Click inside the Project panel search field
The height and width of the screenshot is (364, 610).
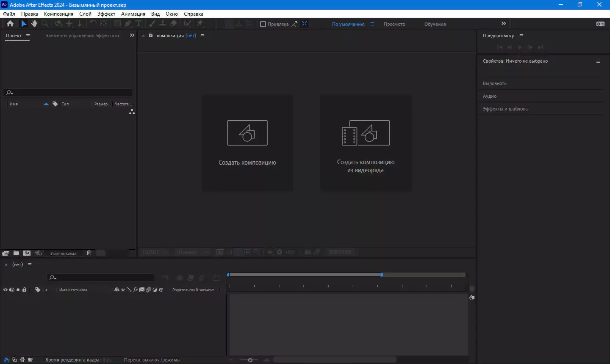(68, 93)
